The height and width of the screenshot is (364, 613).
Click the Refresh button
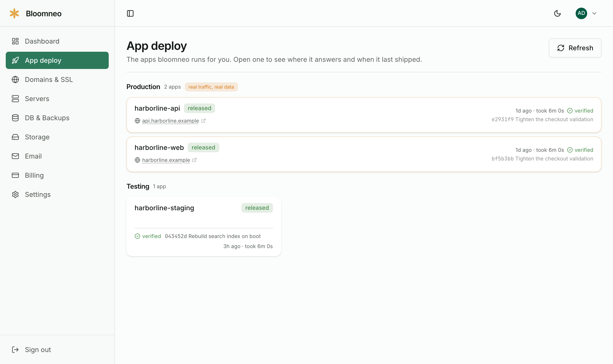(575, 48)
